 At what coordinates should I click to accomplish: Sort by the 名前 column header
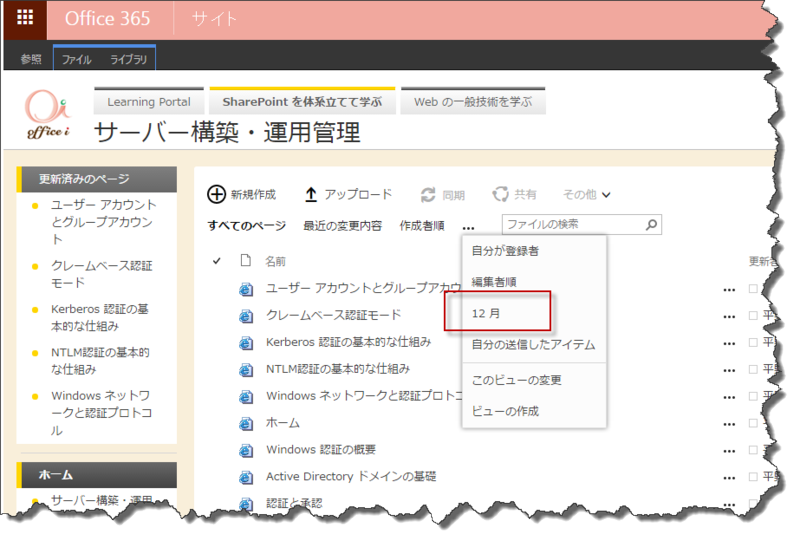pos(275,261)
